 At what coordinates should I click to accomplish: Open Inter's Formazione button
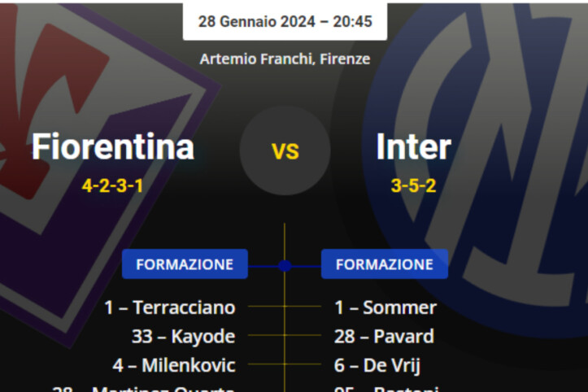click(385, 264)
